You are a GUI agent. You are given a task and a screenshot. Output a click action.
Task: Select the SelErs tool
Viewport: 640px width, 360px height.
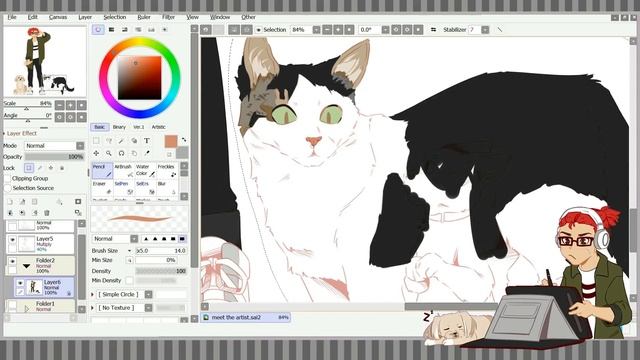coord(145,188)
